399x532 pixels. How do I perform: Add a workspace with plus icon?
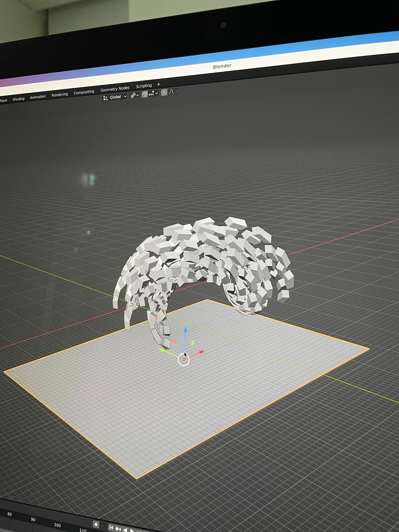[158, 84]
